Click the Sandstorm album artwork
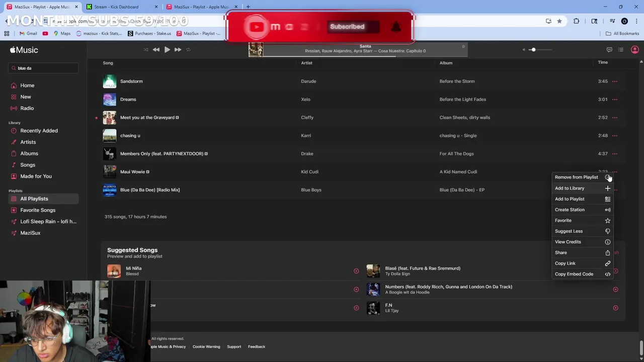The height and width of the screenshot is (362, 644). point(109,81)
